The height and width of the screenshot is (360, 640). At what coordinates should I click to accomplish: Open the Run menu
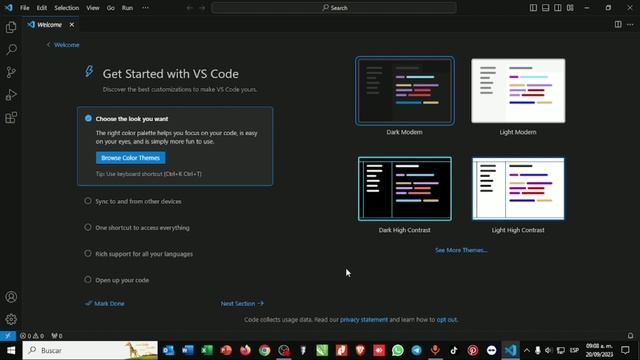[127, 8]
